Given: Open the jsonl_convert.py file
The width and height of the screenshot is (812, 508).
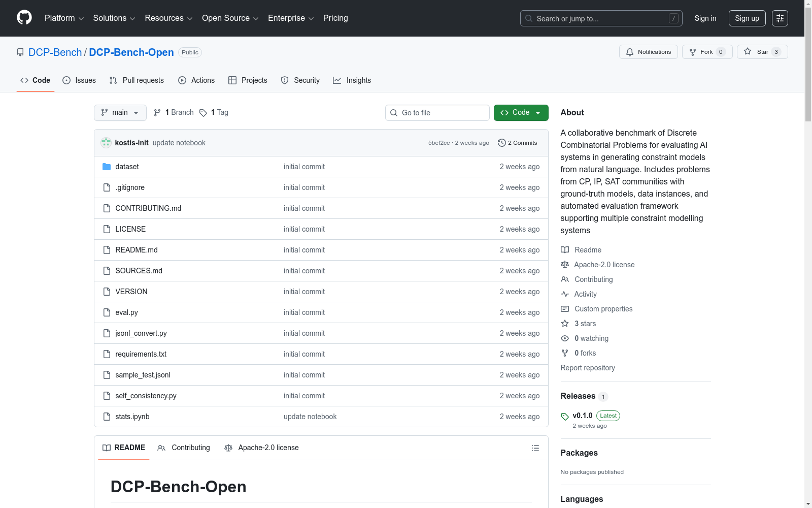Looking at the screenshot, I should [x=141, y=333].
